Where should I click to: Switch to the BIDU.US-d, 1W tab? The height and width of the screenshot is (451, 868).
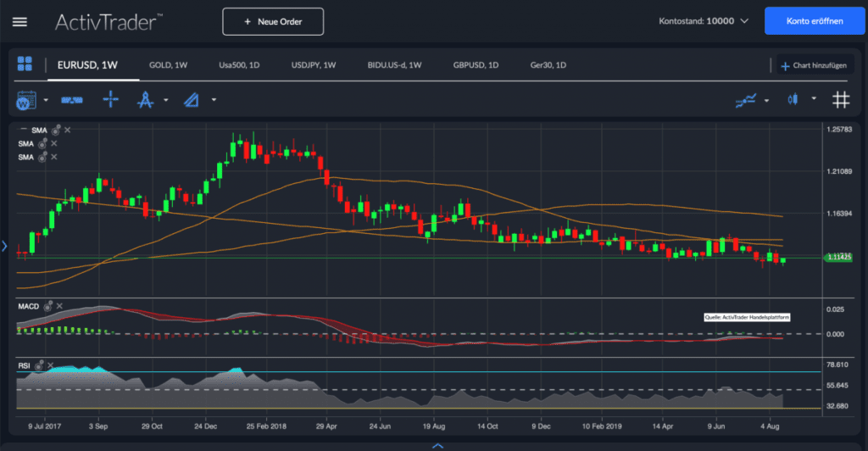point(395,65)
